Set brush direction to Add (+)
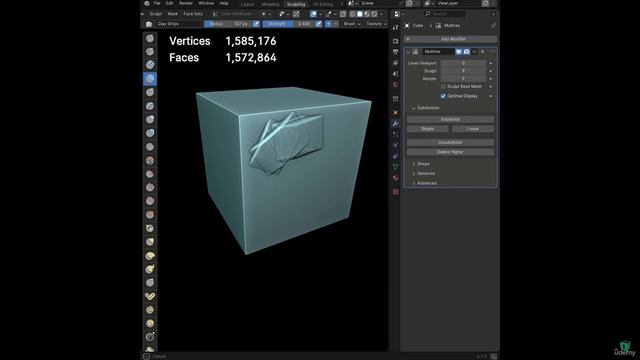 328,24
